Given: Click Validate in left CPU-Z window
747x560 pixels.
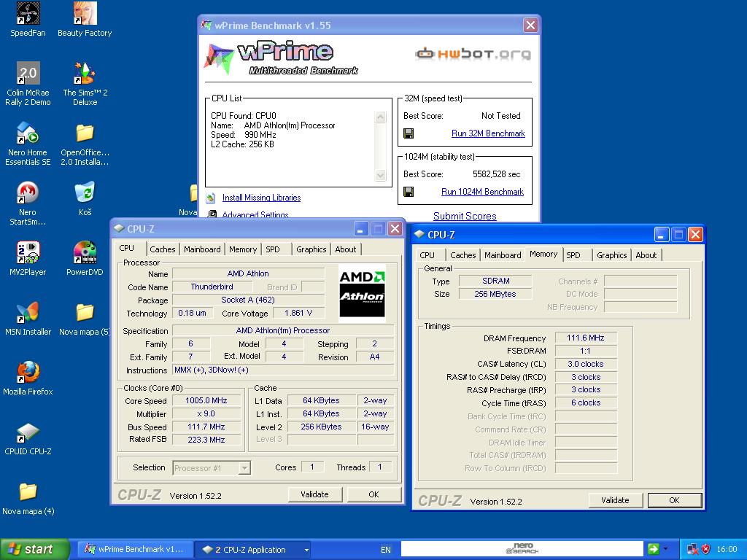Looking at the screenshot, I should [315, 495].
